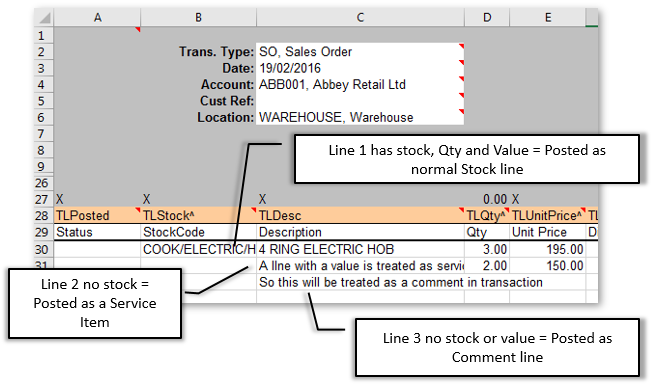Image resolution: width=652 pixels, height=385 pixels.
Task: Click the location cell 'WAREHOUSE, Warehouse'
Action: (360, 117)
